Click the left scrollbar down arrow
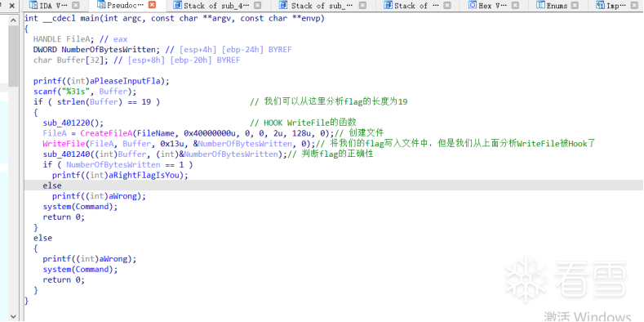 click(x=13, y=316)
